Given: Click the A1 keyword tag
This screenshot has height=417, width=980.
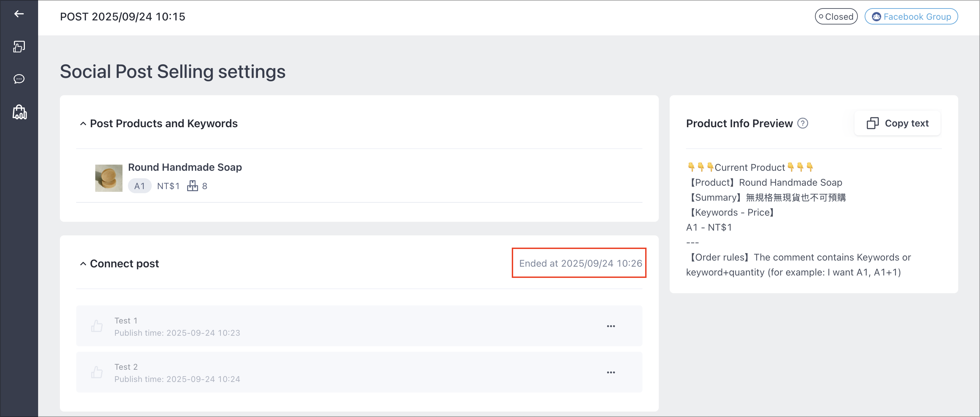Looking at the screenshot, I should click(140, 186).
